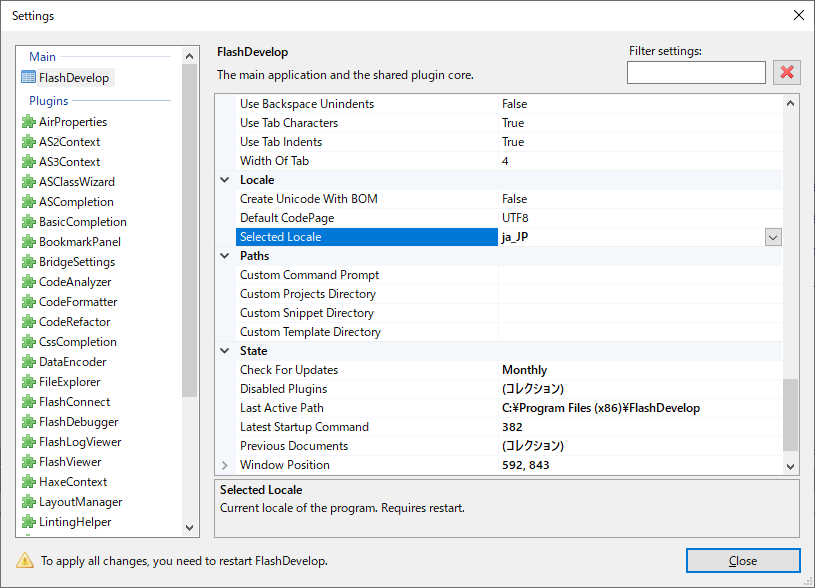Clear the filter with the red X button
Screen dimensions: 815x588
[786, 72]
